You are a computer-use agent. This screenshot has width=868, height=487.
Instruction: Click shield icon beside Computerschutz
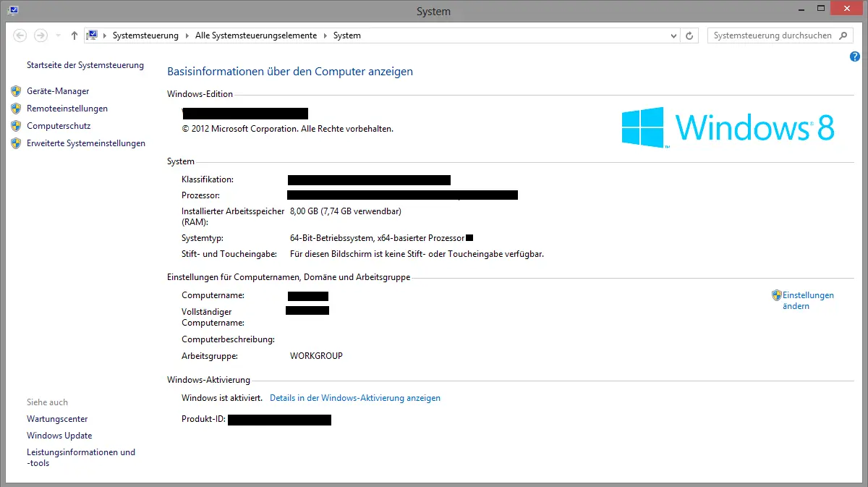(x=16, y=126)
